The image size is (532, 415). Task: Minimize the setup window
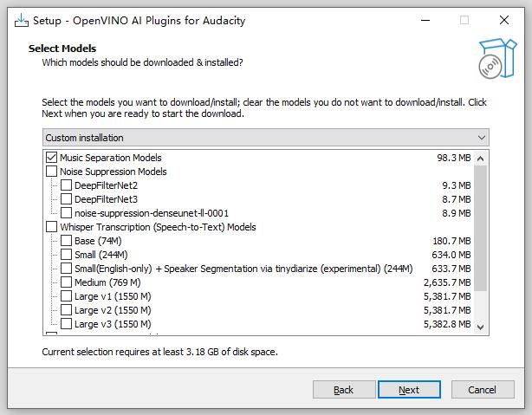(425, 20)
